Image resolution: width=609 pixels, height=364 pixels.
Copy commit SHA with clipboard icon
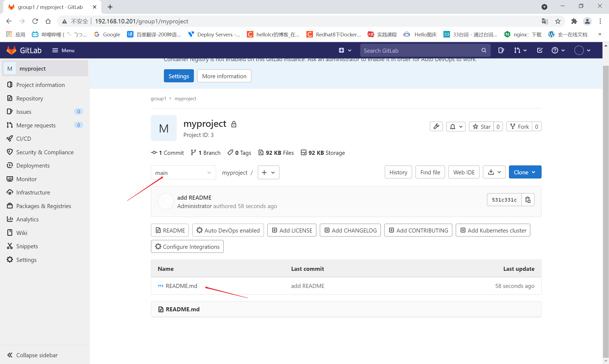[528, 200]
